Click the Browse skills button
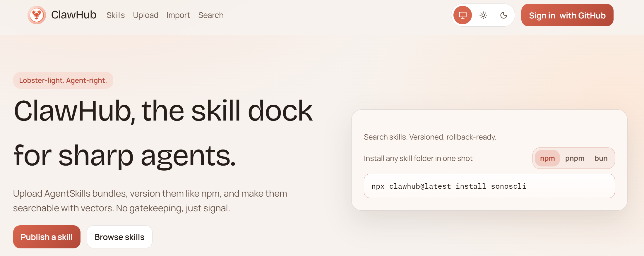Viewport: 644px width, 256px height. [119, 237]
